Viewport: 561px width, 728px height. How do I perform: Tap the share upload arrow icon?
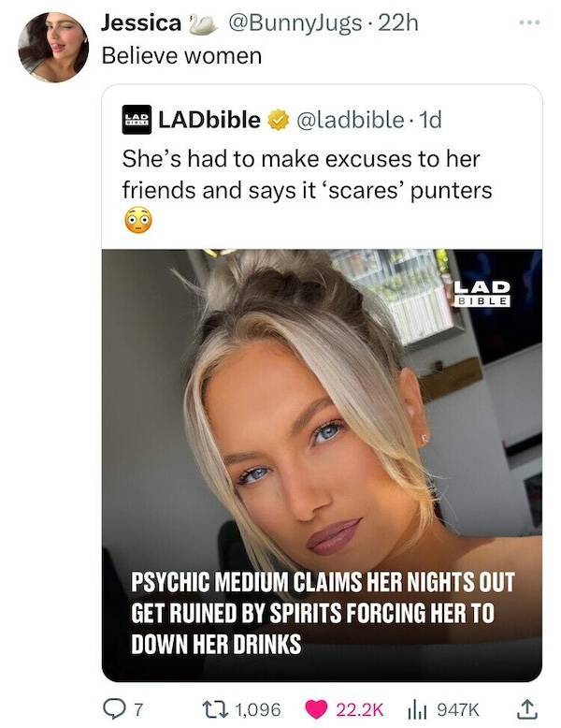tap(528, 708)
